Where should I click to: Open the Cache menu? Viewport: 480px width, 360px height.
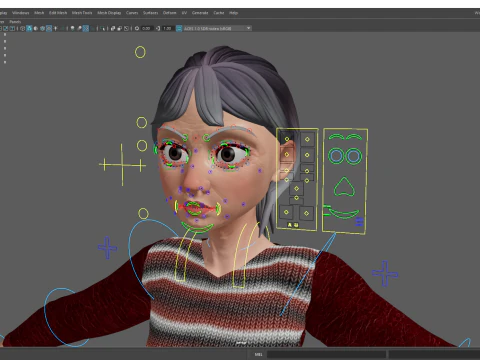tap(219, 13)
